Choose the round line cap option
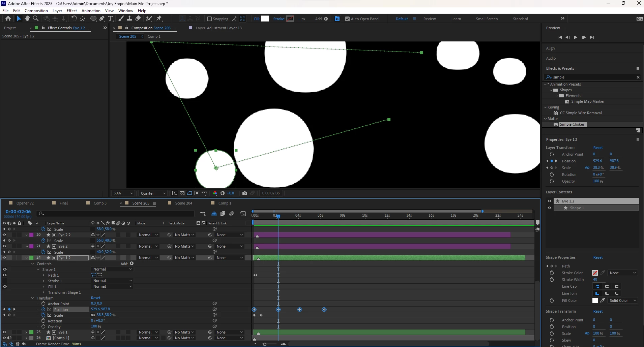 pos(607,286)
